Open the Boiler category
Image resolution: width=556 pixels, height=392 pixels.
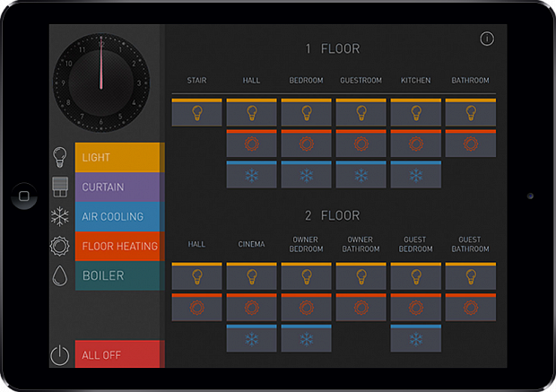point(119,275)
